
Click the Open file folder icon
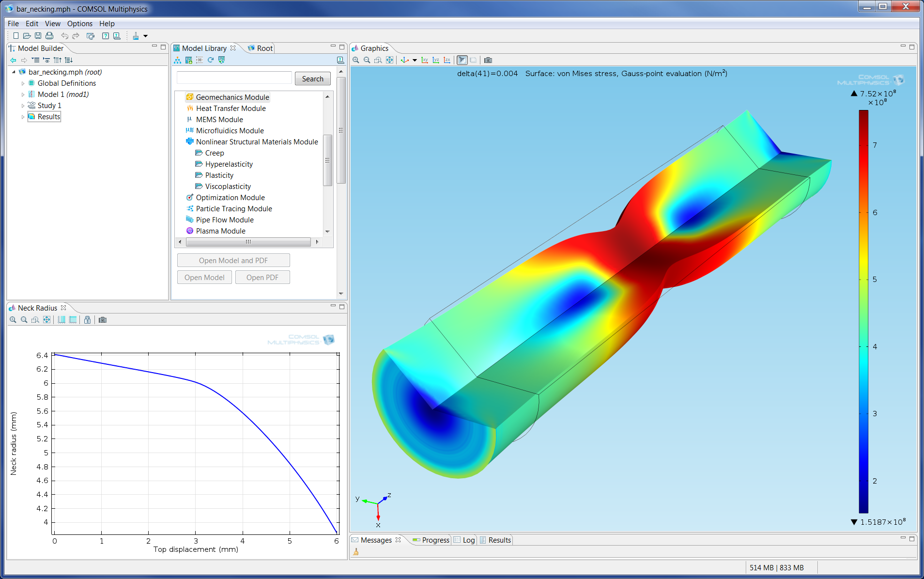(x=27, y=36)
